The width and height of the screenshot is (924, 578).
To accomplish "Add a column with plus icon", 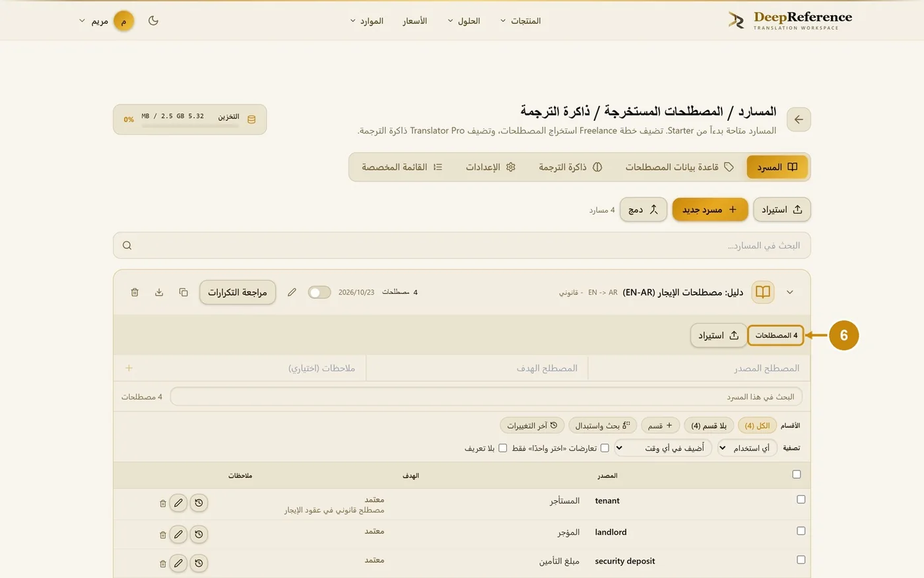I will [x=129, y=368].
